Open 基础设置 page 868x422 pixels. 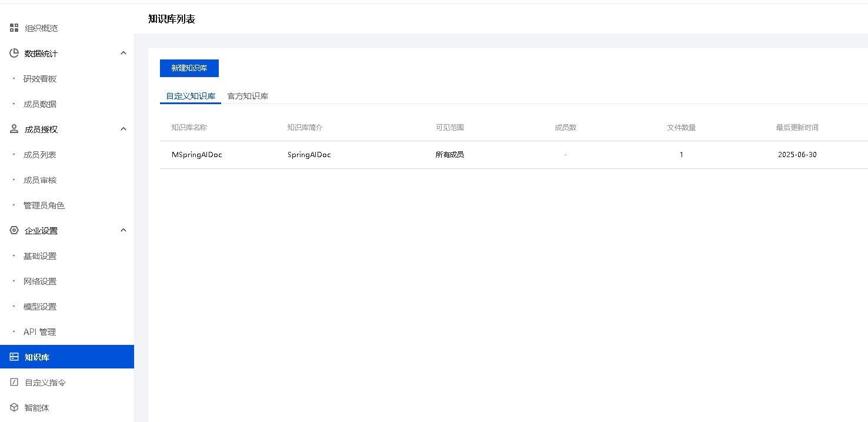40,256
